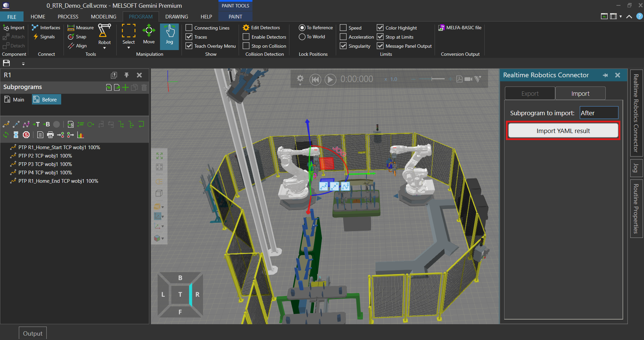Viewport: 644px width, 340px height.
Task: Open the PAINT tools tab
Action: pos(235,16)
